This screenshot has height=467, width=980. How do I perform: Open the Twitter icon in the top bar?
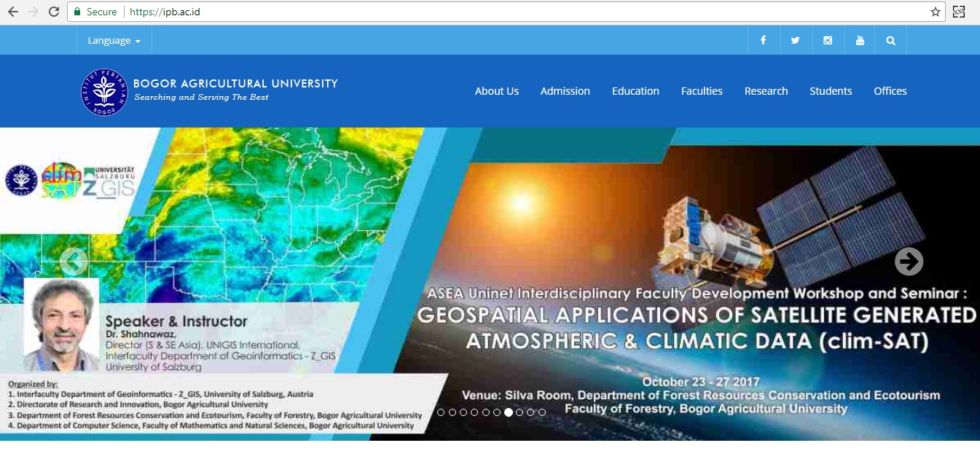[x=796, y=40]
